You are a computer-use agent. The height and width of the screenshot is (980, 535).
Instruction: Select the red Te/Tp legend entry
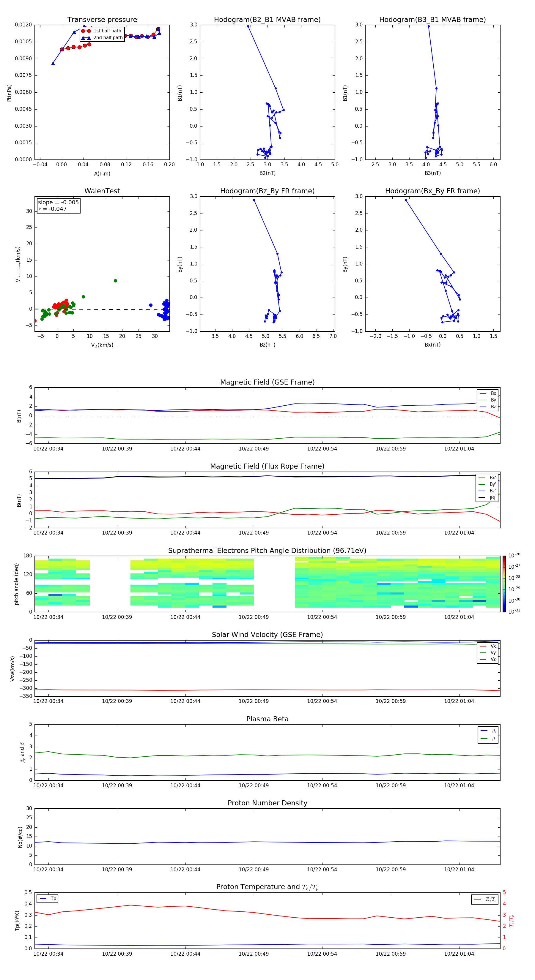coord(485,899)
